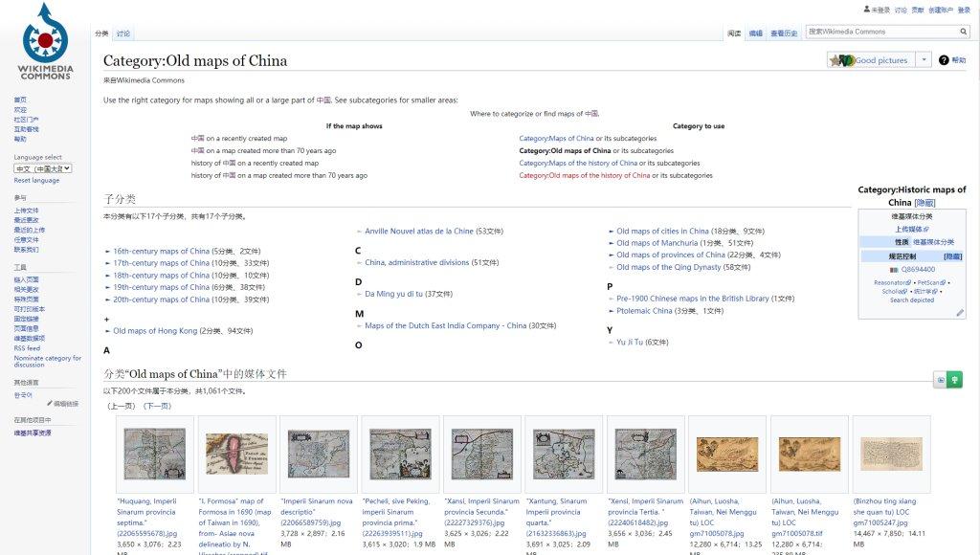Expand the Ptolemaic China subcategory arrow

coord(612,311)
